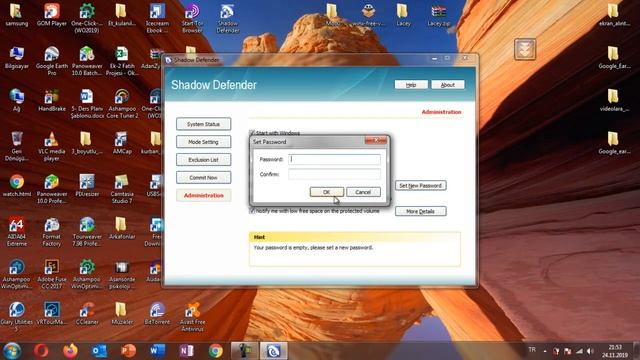This screenshot has width=640, height=360.
Task: Launch VLC media player shortcut
Action: click(x=51, y=146)
